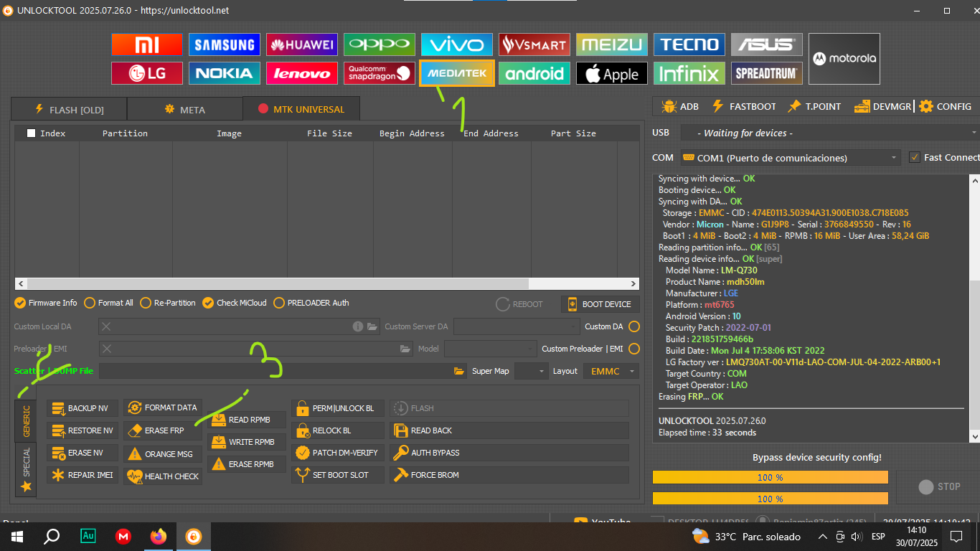
Task: Enable the Re-Partition option
Action: (168, 303)
